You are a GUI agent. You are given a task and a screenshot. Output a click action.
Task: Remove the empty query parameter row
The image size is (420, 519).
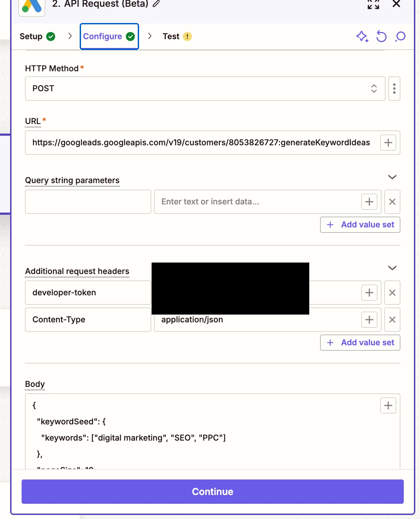point(392,202)
